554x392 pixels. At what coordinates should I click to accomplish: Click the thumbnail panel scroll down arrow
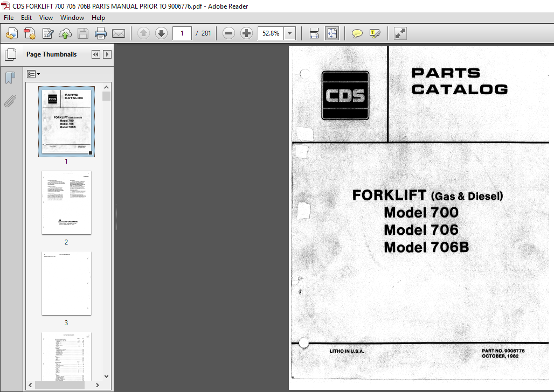106,376
